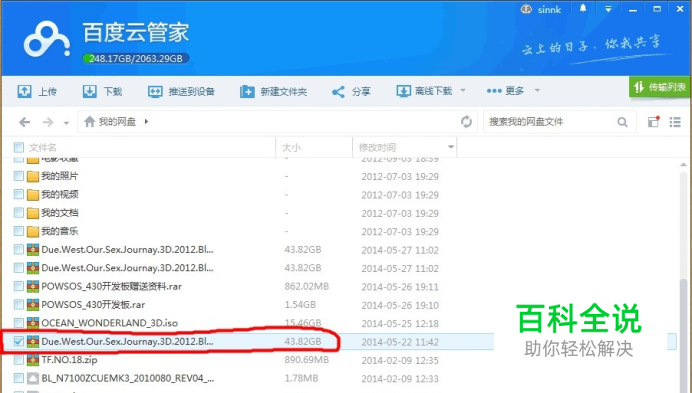Go back with the left arrow
Screen dimensions: 692x393
25,122
